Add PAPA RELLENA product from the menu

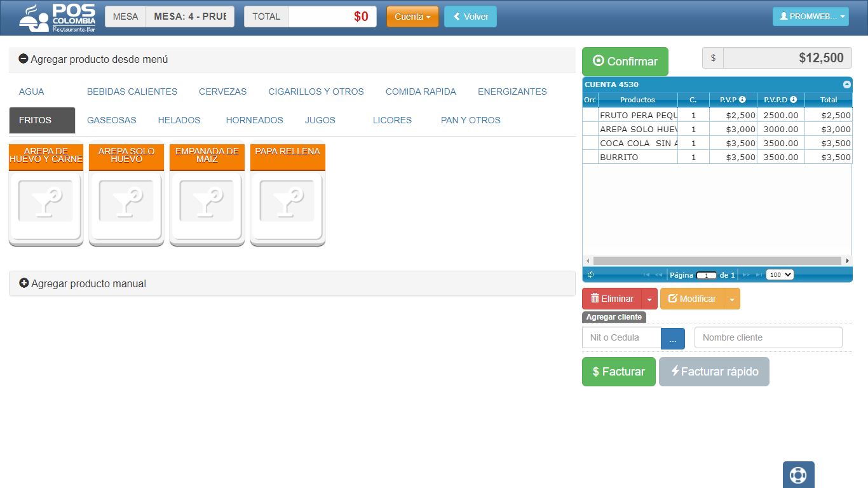[287, 193]
